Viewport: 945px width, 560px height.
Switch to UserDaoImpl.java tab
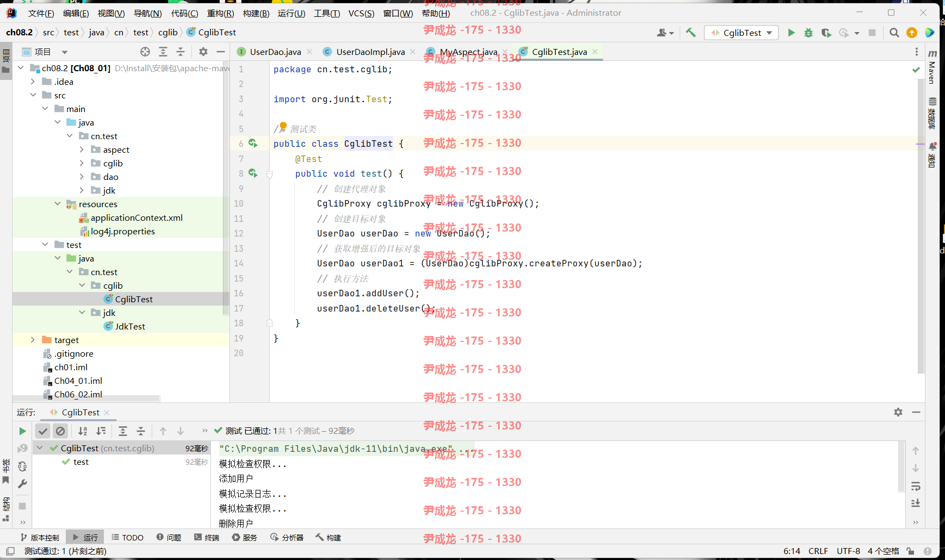tap(370, 52)
